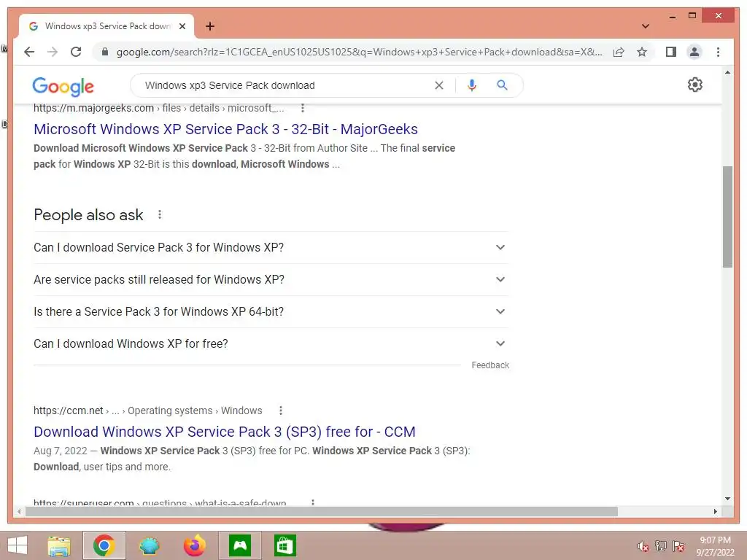The height and width of the screenshot is (560, 747).
Task: Expand 'Are service packs still released for Windows XP?'
Action: (x=270, y=279)
